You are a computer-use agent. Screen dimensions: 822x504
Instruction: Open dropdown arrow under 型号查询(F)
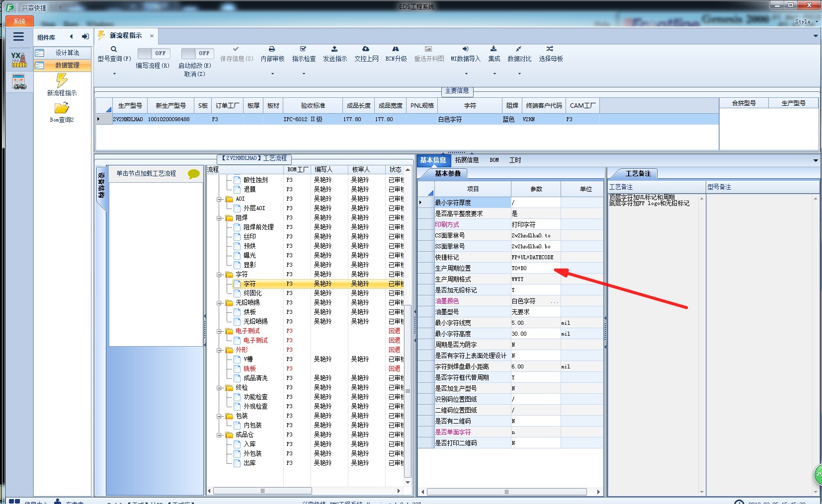114,74
